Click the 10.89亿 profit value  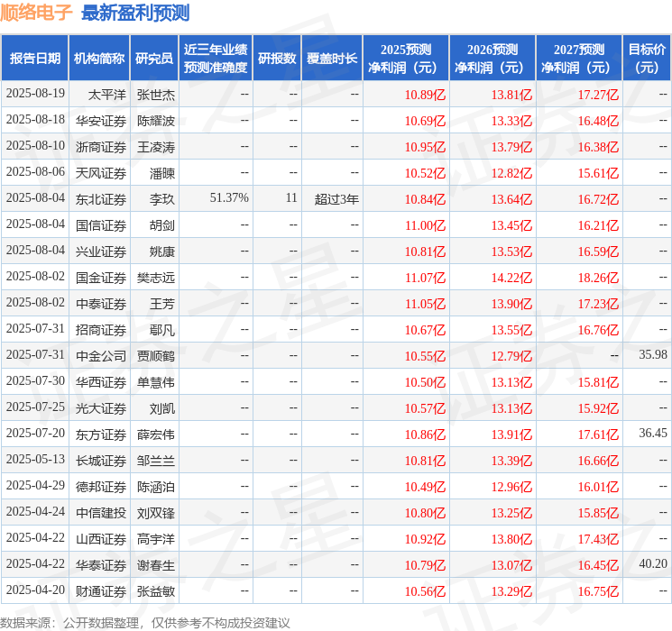[425, 95]
